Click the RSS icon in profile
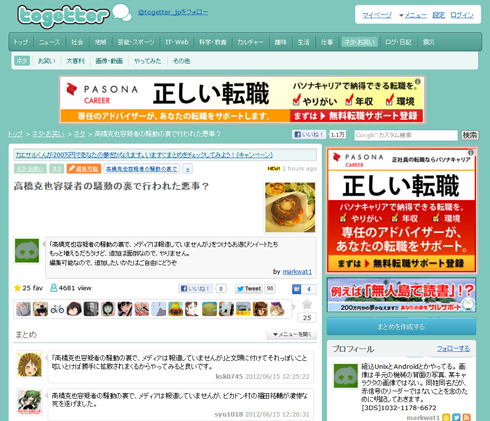Screen dimensions: 490x421 467,417
